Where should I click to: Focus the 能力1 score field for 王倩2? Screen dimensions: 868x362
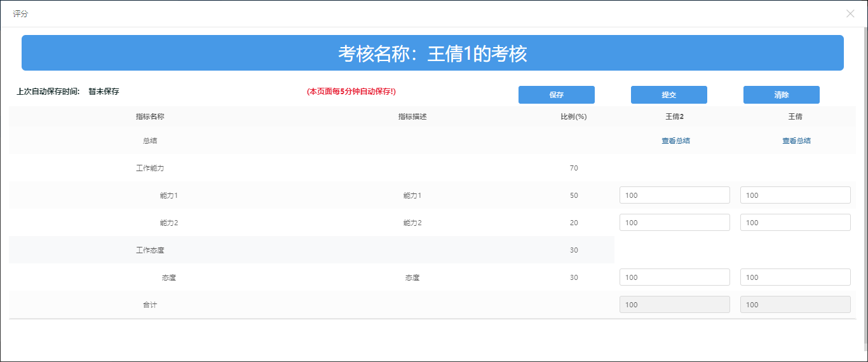tap(674, 195)
